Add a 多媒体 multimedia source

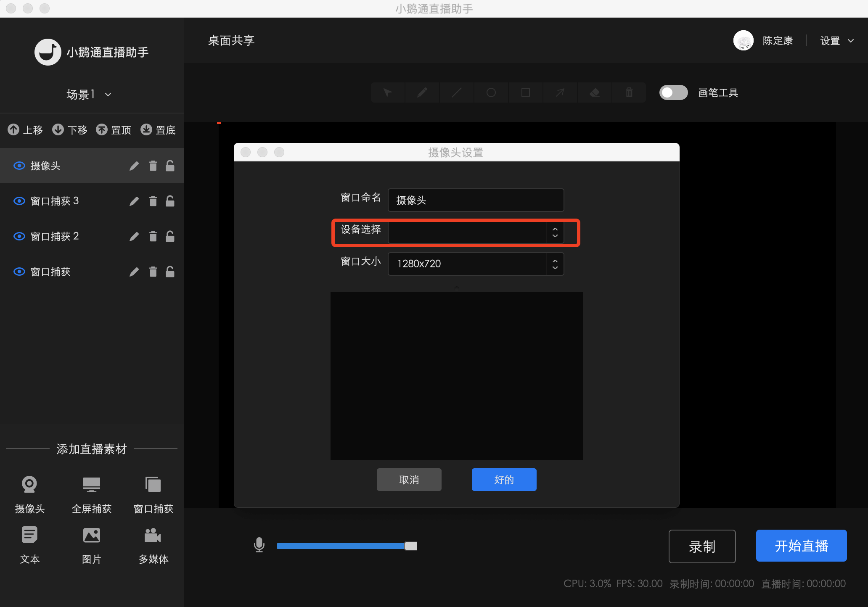pyautogui.click(x=153, y=545)
